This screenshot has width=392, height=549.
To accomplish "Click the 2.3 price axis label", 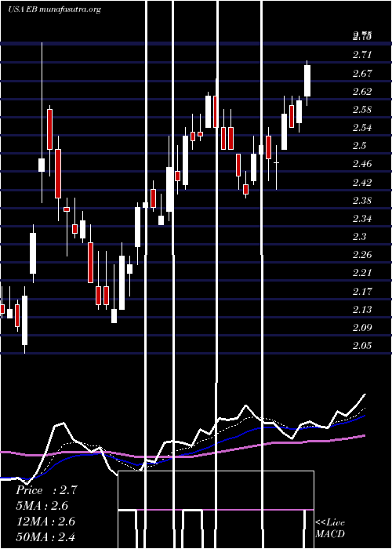I will (x=359, y=237).
